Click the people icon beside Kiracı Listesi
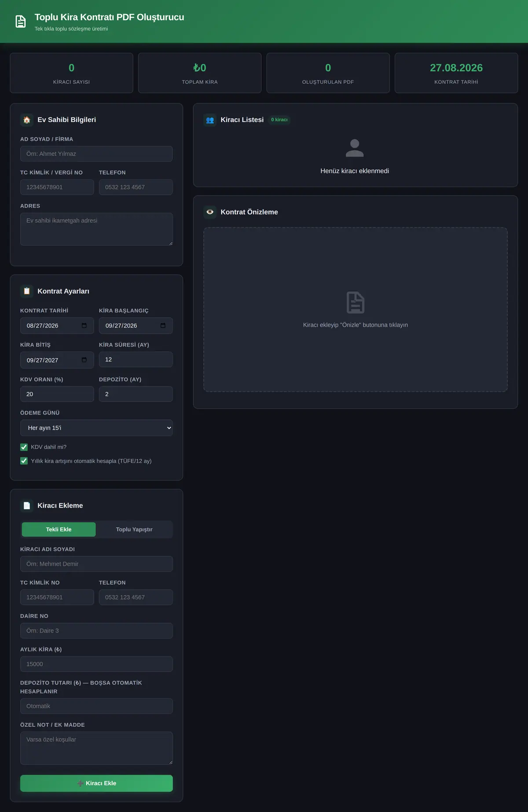 210,120
